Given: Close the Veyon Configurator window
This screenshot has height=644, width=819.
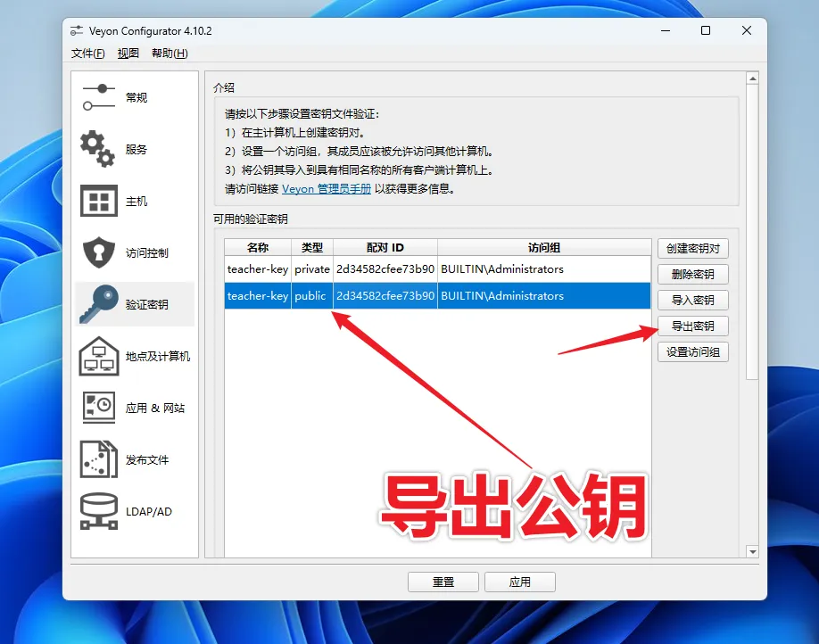Looking at the screenshot, I should (747, 31).
